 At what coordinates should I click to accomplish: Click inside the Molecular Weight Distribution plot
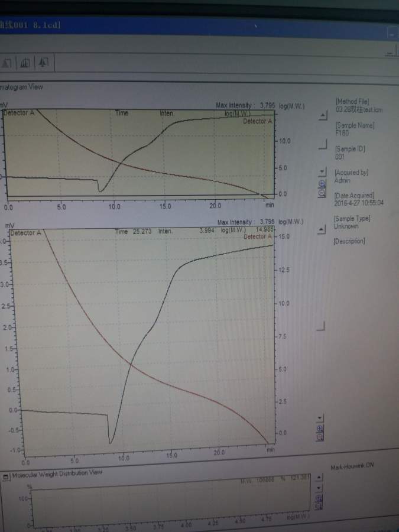(170, 502)
